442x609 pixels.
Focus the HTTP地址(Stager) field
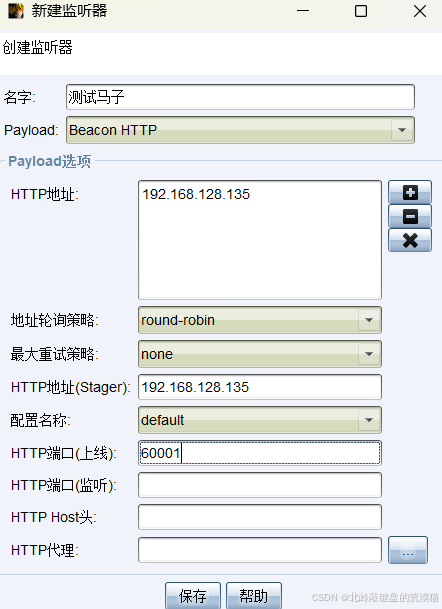260,387
